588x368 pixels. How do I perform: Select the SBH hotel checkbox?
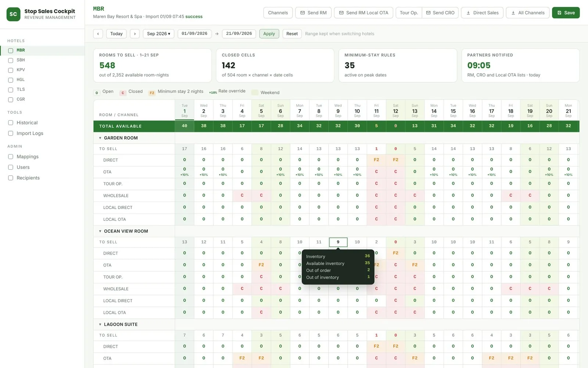[11, 60]
